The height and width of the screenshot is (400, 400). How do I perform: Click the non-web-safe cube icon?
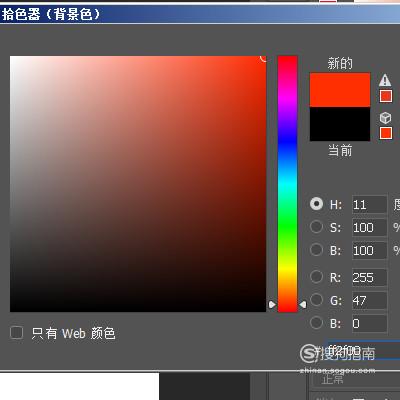tap(385, 118)
